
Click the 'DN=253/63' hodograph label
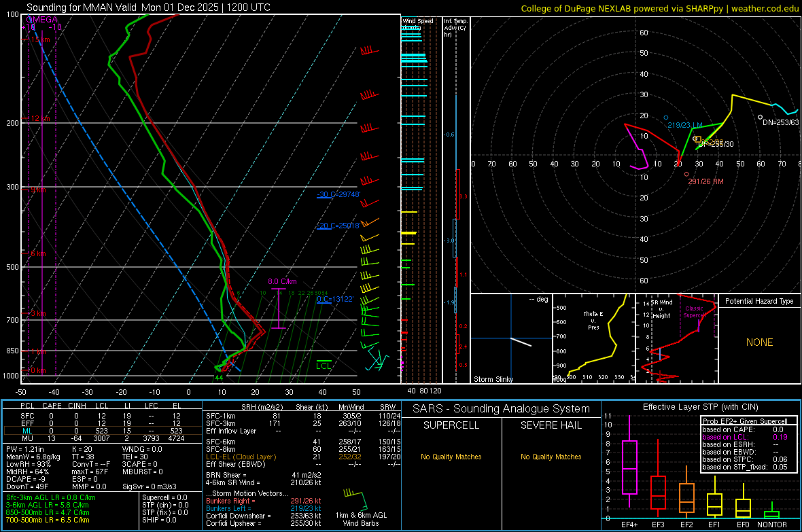(x=780, y=122)
